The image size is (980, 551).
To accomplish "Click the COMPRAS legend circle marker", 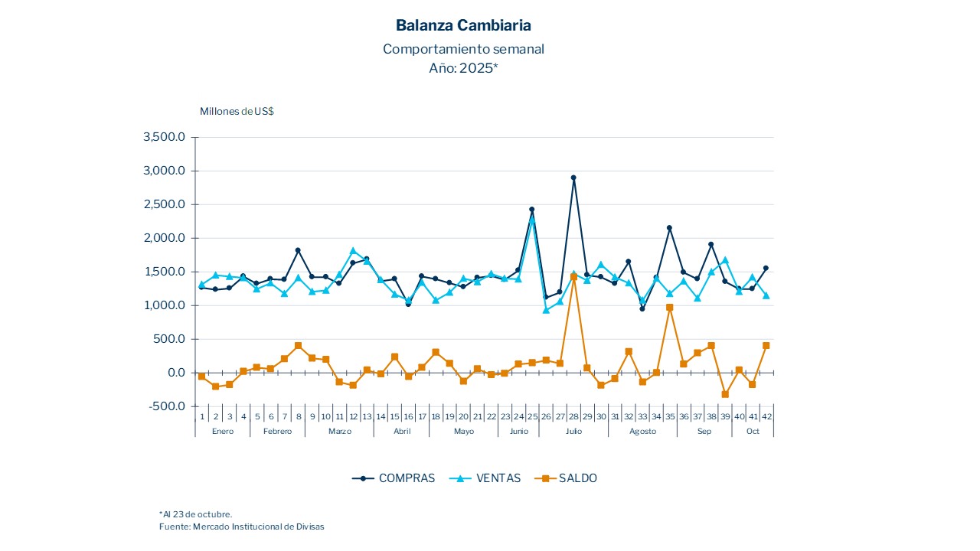I will point(363,478).
